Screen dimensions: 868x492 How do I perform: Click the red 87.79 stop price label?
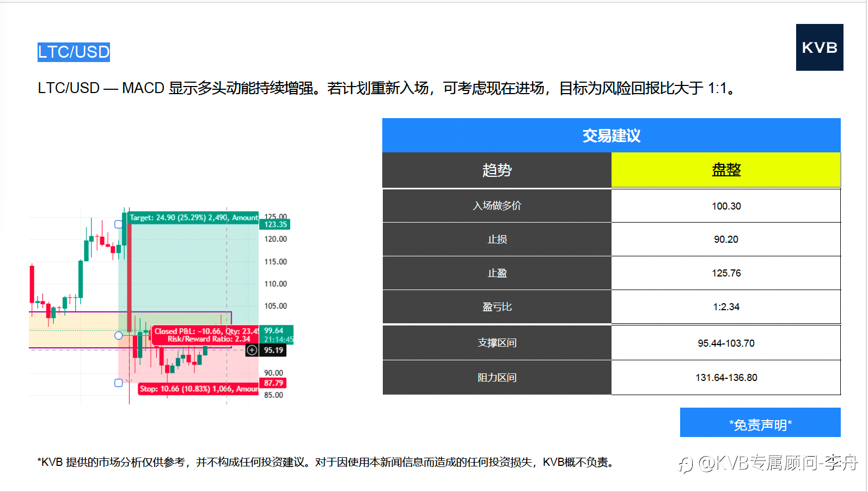[274, 383]
